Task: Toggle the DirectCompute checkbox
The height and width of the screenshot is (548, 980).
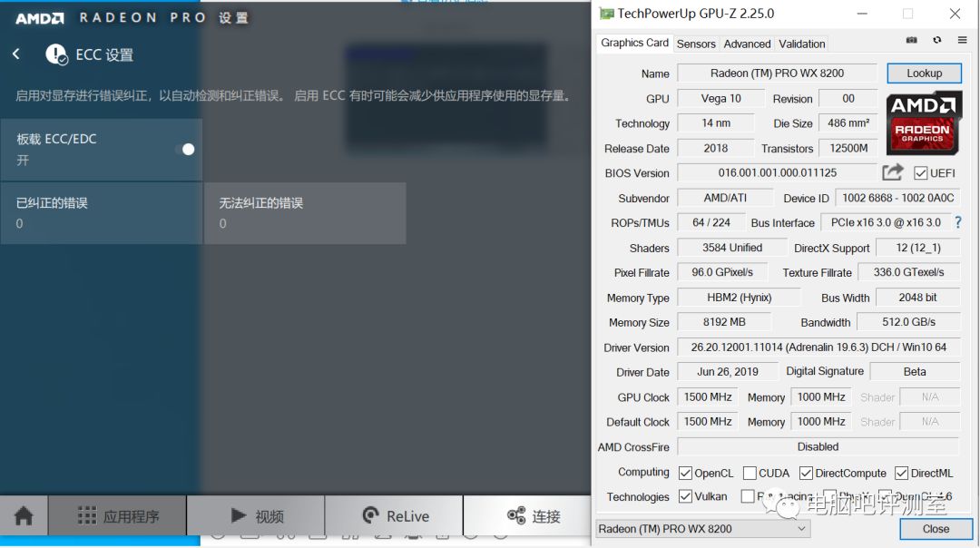Action: [x=806, y=473]
